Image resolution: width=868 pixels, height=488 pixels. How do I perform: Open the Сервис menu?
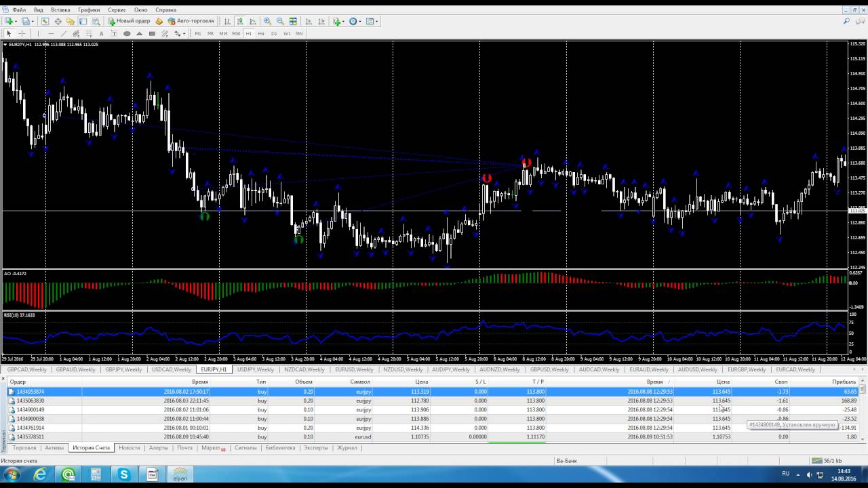coord(117,10)
